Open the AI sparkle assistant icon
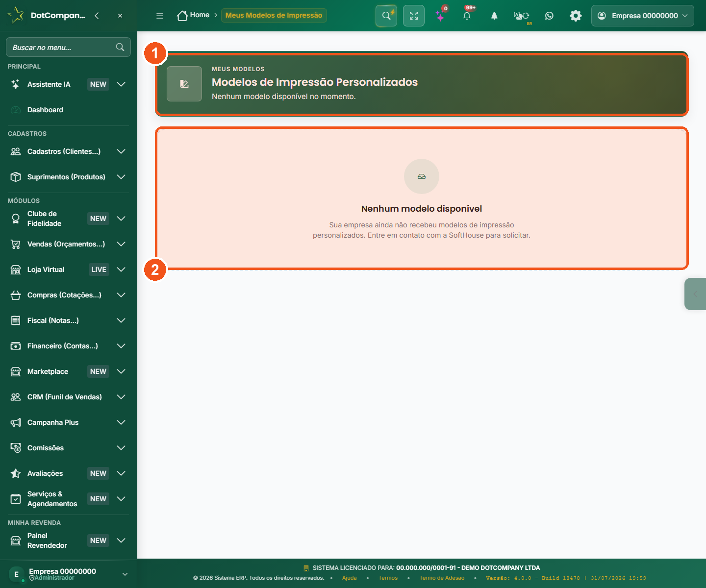The width and height of the screenshot is (706, 588). click(441, 16)
